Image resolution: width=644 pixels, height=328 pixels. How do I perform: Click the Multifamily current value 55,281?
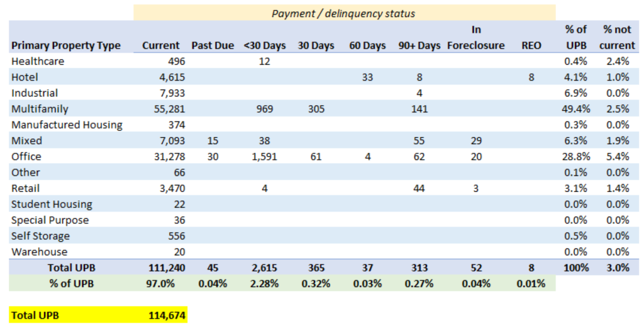[168, 109]
